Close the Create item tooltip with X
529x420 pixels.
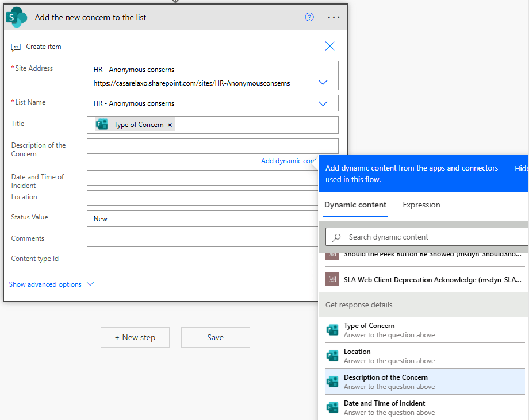(329, 47)
